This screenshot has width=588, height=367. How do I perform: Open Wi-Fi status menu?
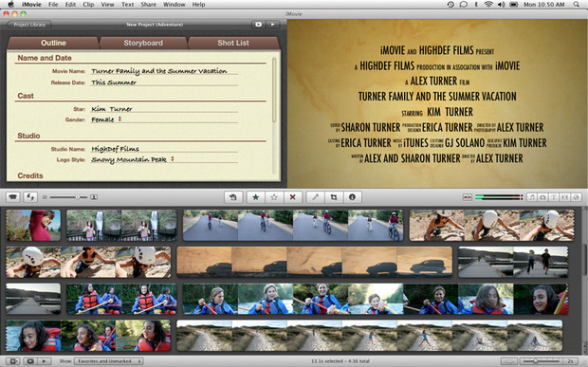488,5
